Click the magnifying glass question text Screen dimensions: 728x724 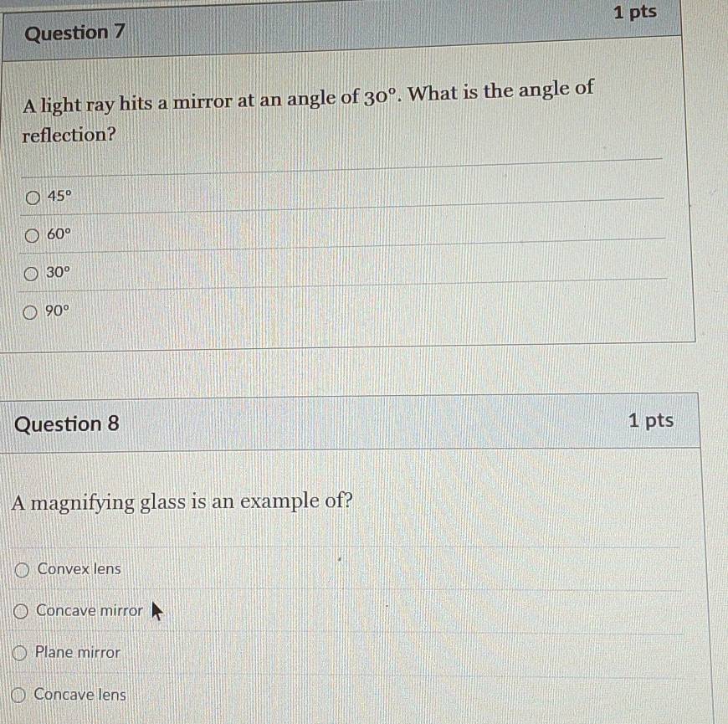tap(182, 503)
